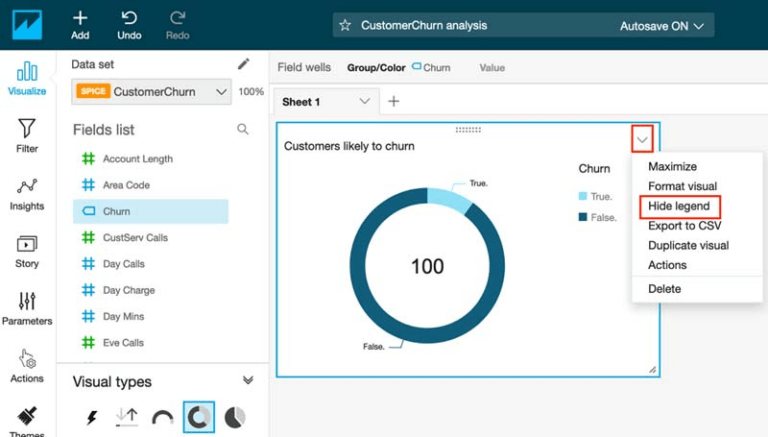The width and height of the screenshot is (768, 437).
Task: Click the Add plus icon
Action: [80, 18]
